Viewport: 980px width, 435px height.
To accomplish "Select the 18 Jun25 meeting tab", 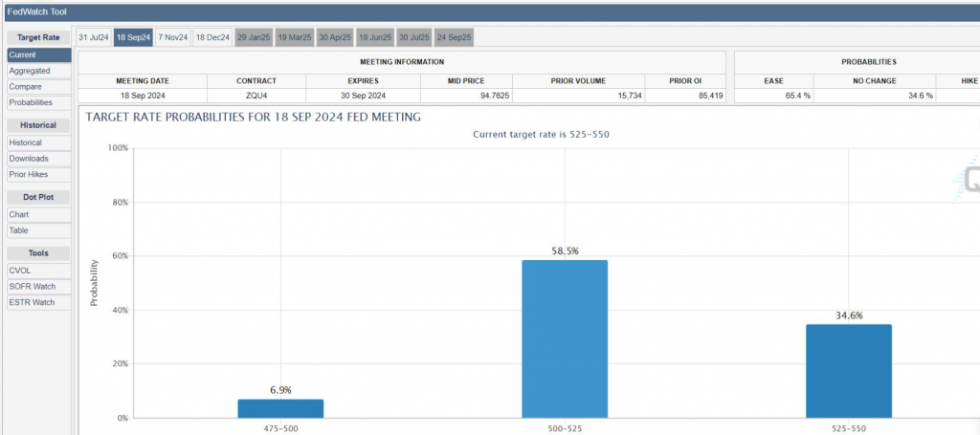I will 374,37.
